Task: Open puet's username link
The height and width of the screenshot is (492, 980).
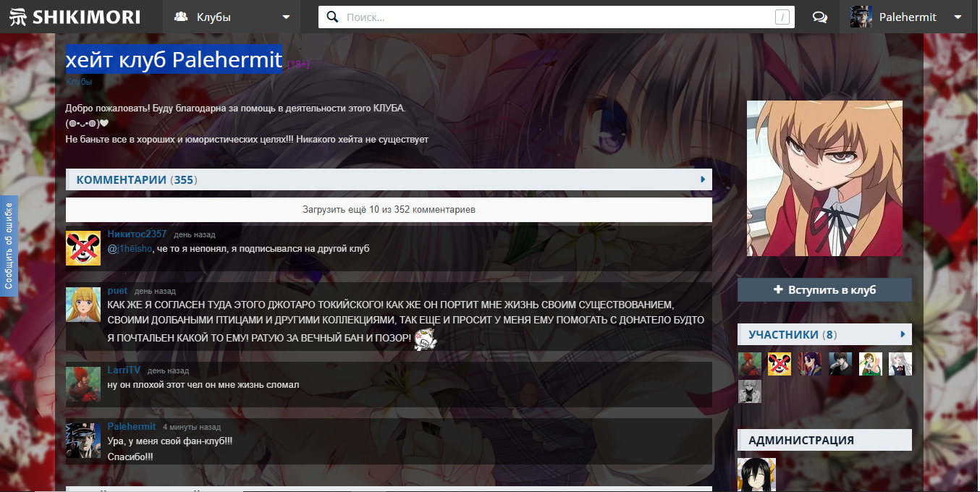Action: pos(117,290)
